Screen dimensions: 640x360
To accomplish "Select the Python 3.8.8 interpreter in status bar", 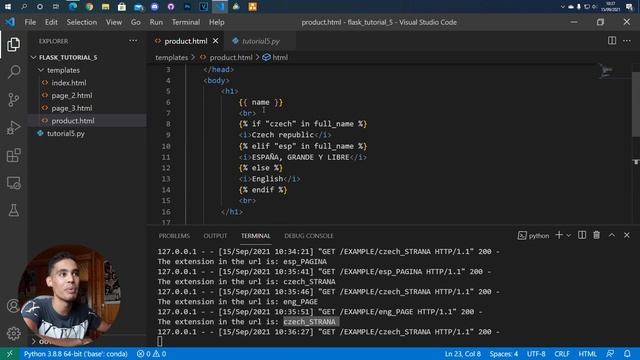I will tap(76, 353).
